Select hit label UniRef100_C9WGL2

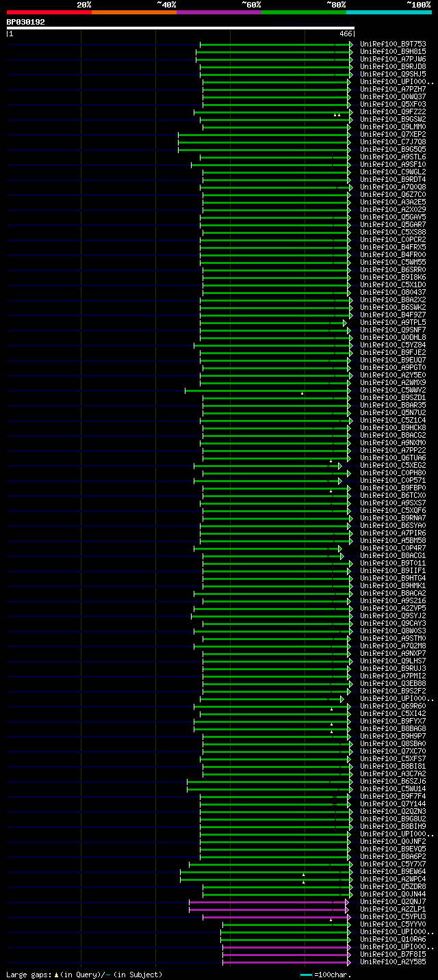[393, 172]
